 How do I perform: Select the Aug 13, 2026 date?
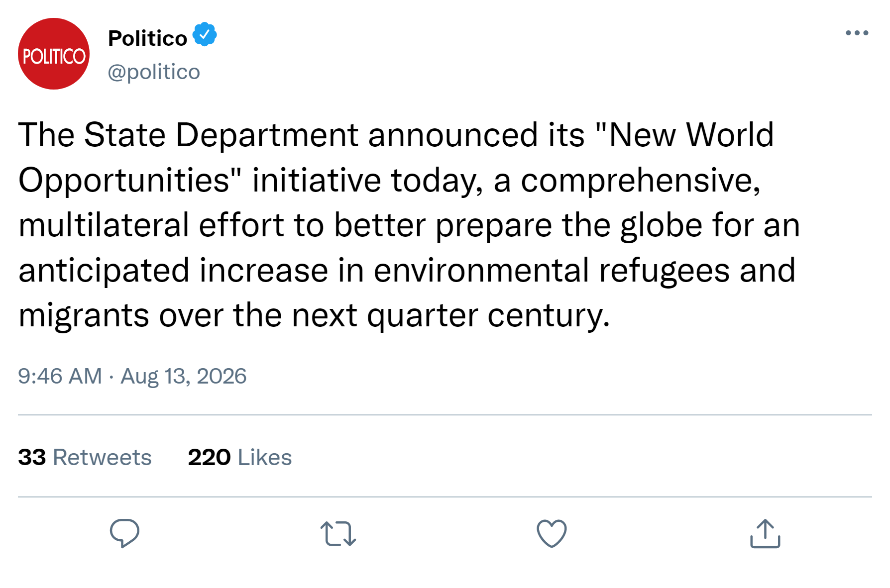[x=183, y=376]
